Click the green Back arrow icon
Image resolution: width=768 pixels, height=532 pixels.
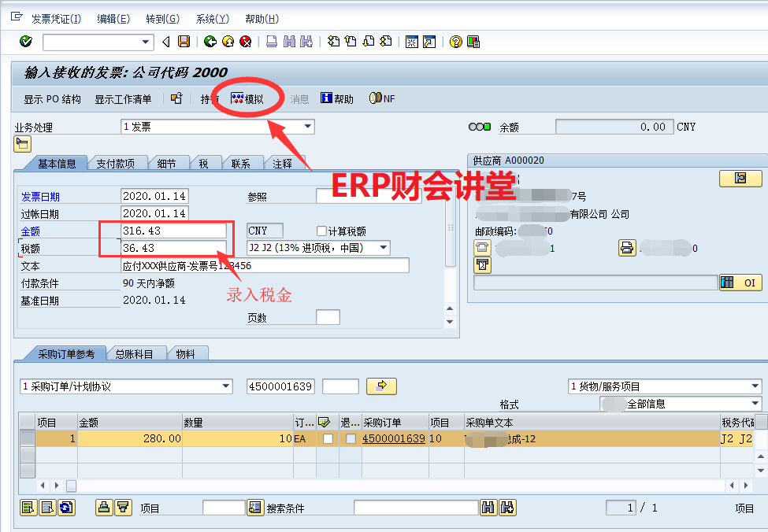point(210,42)
